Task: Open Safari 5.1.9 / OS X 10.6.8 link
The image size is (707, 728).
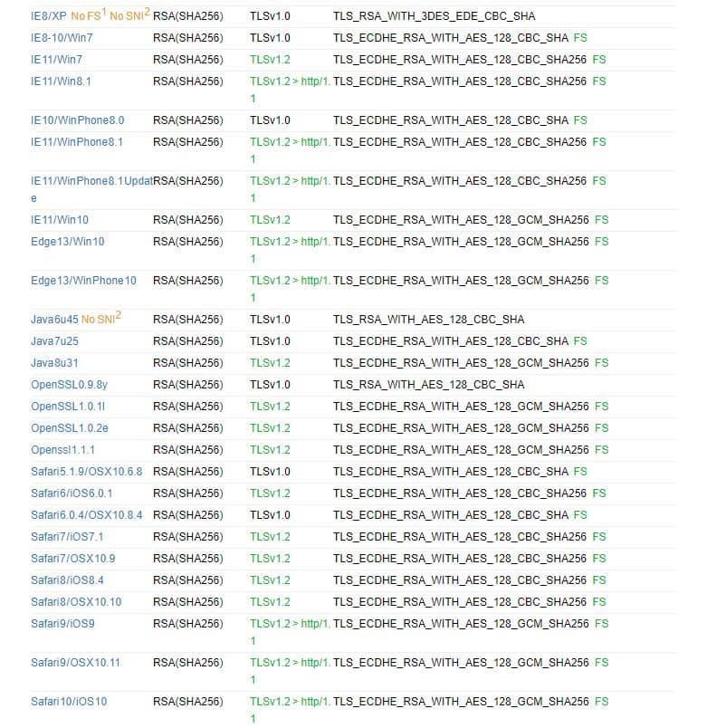Action: pyautogui.click(x=86, y=472)
